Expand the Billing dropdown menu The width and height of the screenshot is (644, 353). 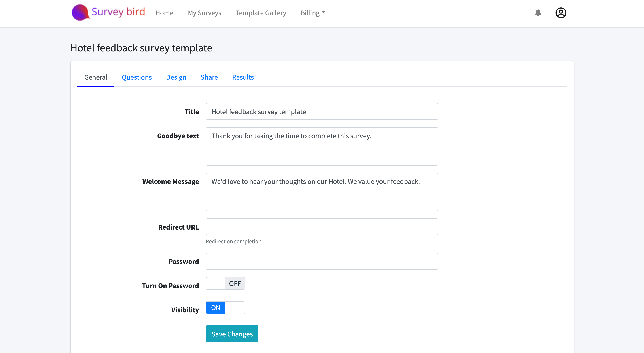pyautogui.click(x=313, y=13)
